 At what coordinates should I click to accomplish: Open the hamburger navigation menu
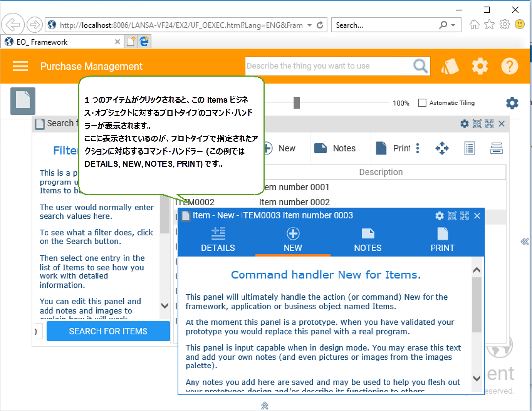coord(20,66)
